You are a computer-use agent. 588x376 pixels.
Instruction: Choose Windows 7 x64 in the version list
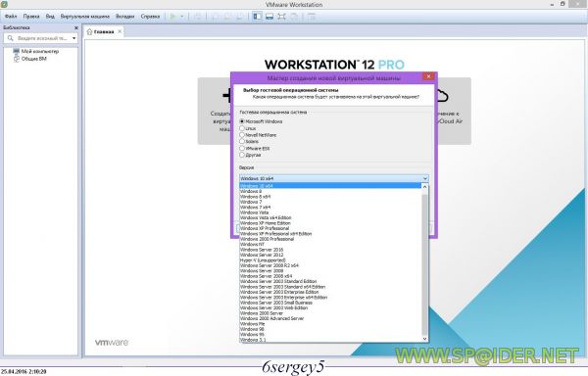click(330, 208)
